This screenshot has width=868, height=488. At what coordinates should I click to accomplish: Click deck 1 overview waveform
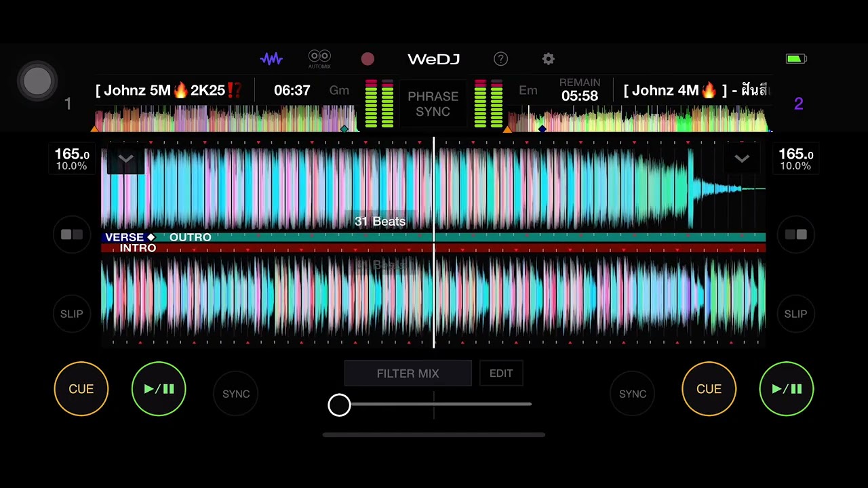pos(226,118)
